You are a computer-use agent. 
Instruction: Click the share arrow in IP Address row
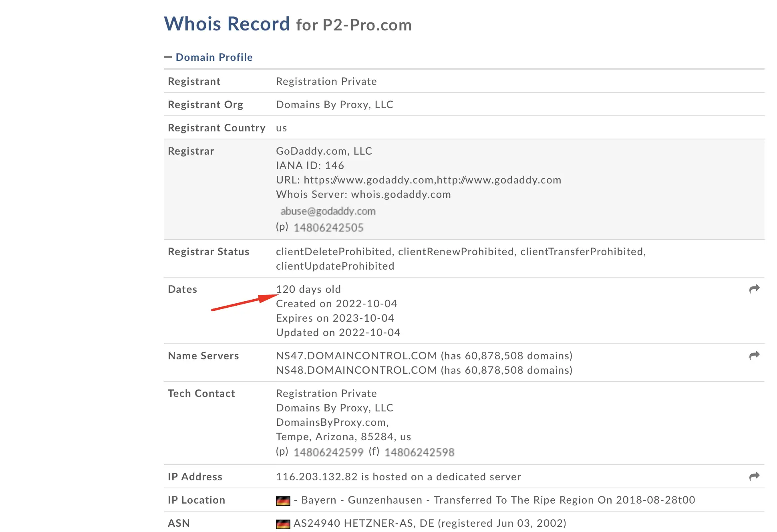(x=754, y=476)
